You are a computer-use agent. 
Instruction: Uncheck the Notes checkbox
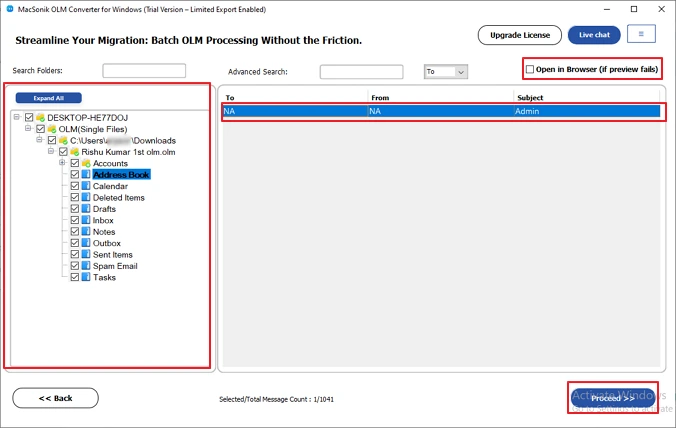[x=75, y=231]
